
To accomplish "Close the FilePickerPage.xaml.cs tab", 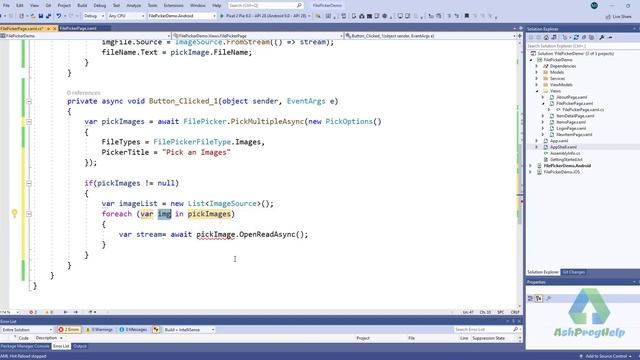I will (54, 29).
